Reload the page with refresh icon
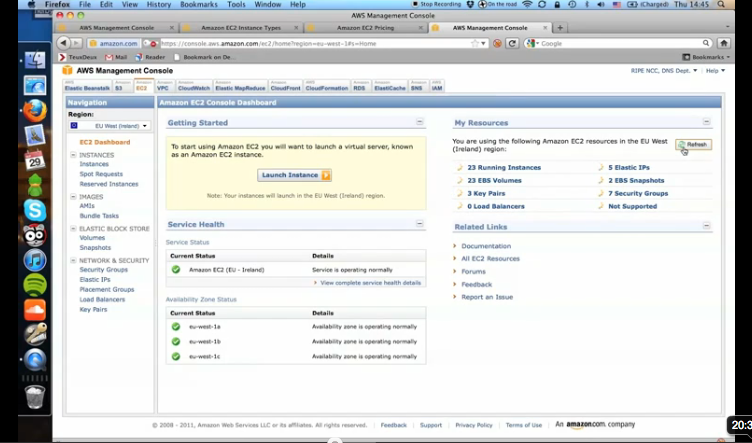 click(512, 43)
